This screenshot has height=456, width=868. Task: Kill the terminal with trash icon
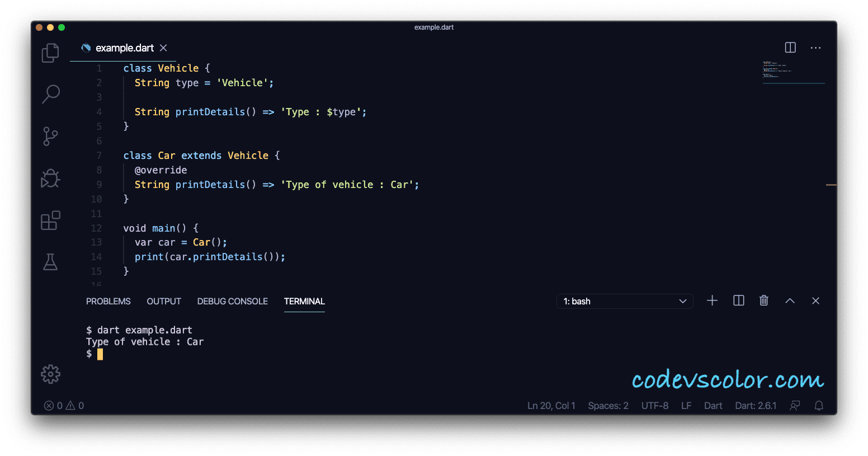tap(764, 300)
